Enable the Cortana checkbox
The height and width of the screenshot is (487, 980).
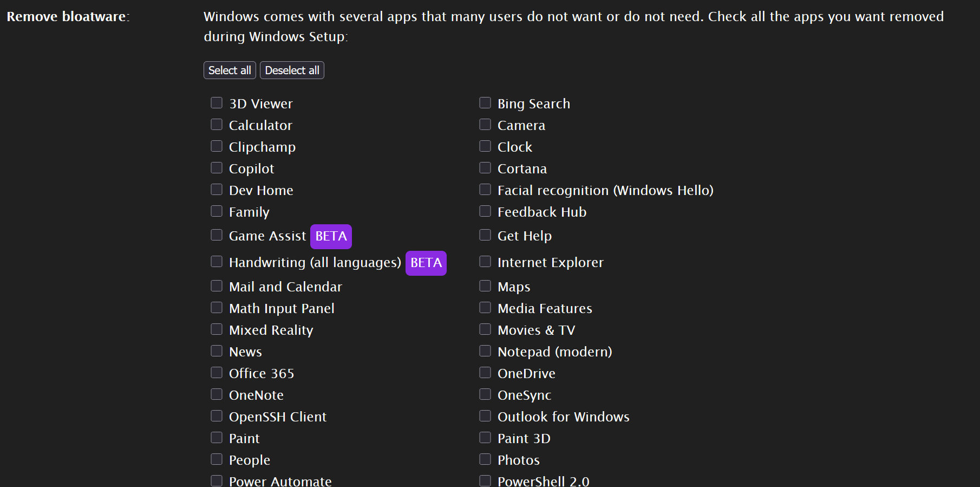485,168
